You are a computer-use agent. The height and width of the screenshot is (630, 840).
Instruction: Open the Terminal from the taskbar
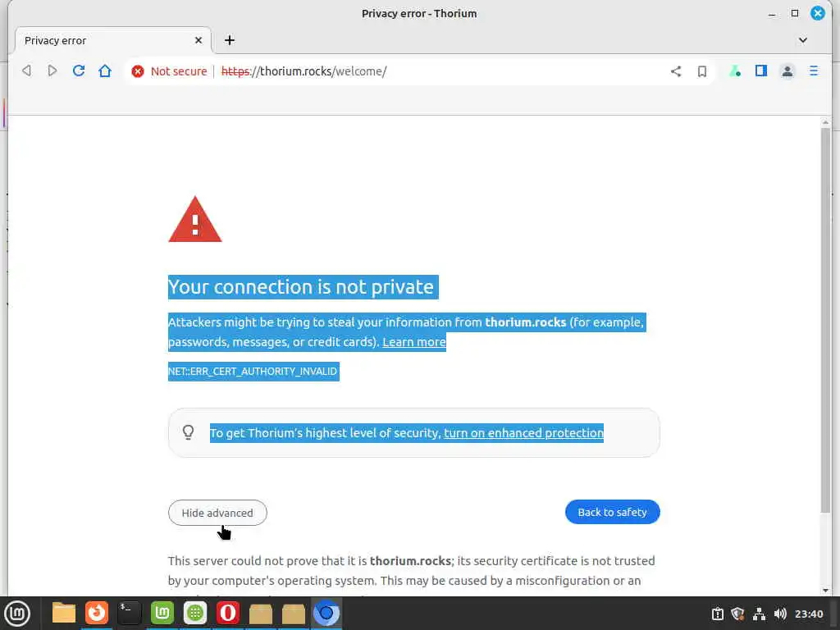click(x=129, y=614)
